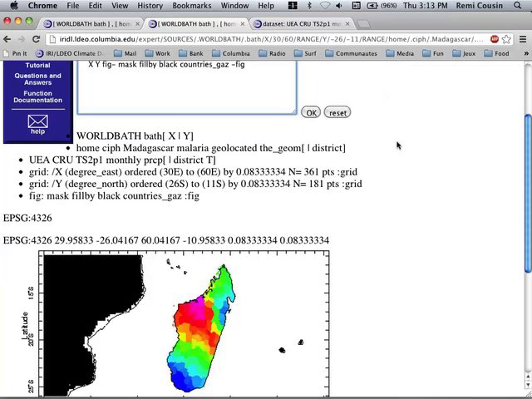Image resolution: width=532 pixels, height=399 pixels.
Task: Open the Adblock Plus extension icon
Action: [495, 39]
